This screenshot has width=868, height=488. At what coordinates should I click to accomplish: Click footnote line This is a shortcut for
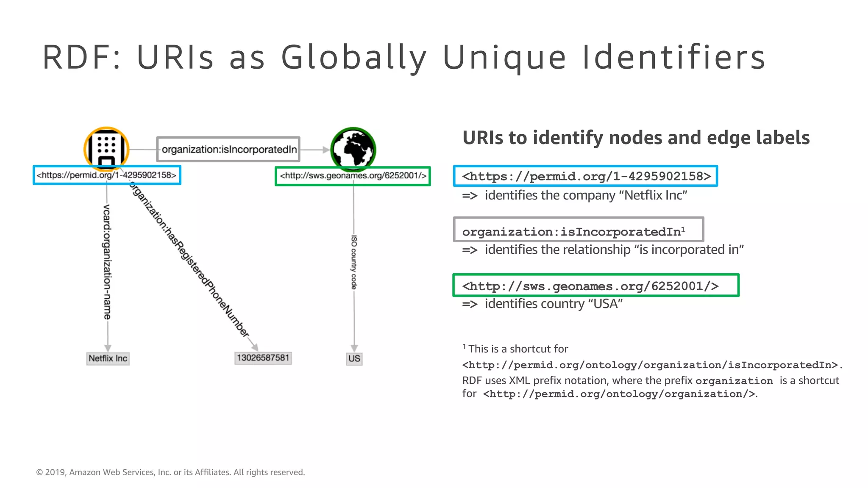[x=515, y=349]
